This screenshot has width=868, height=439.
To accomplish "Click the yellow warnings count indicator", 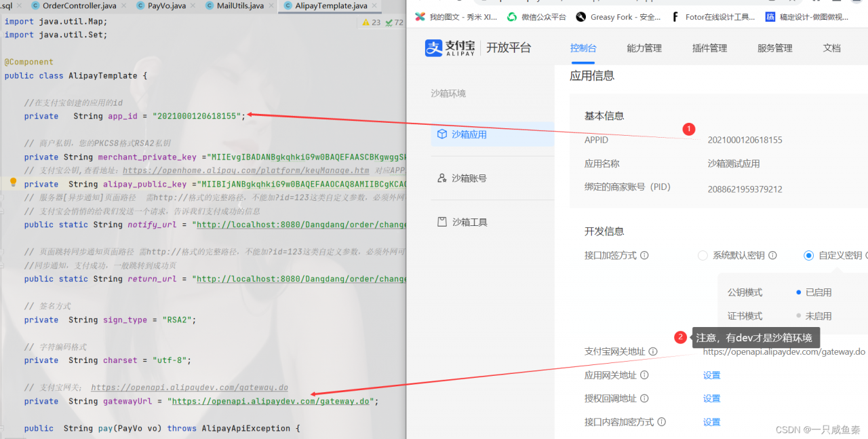I will tap(372, 22).
